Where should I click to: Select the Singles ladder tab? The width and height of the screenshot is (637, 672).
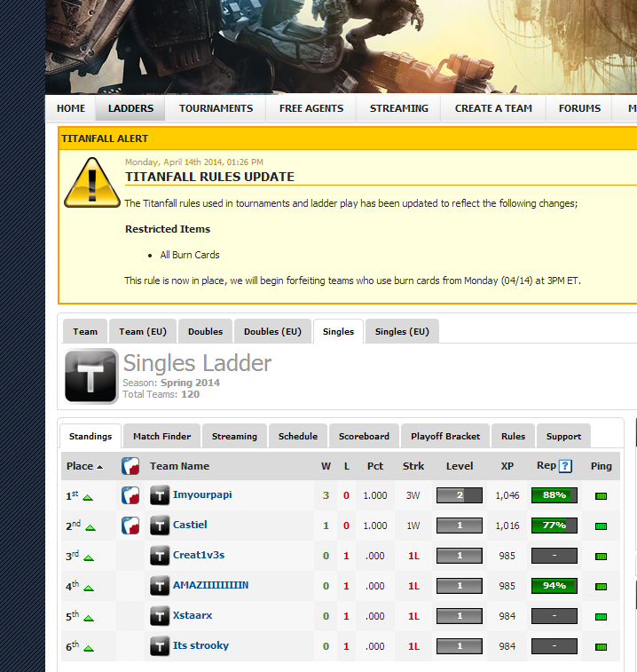tap(338, 331)
